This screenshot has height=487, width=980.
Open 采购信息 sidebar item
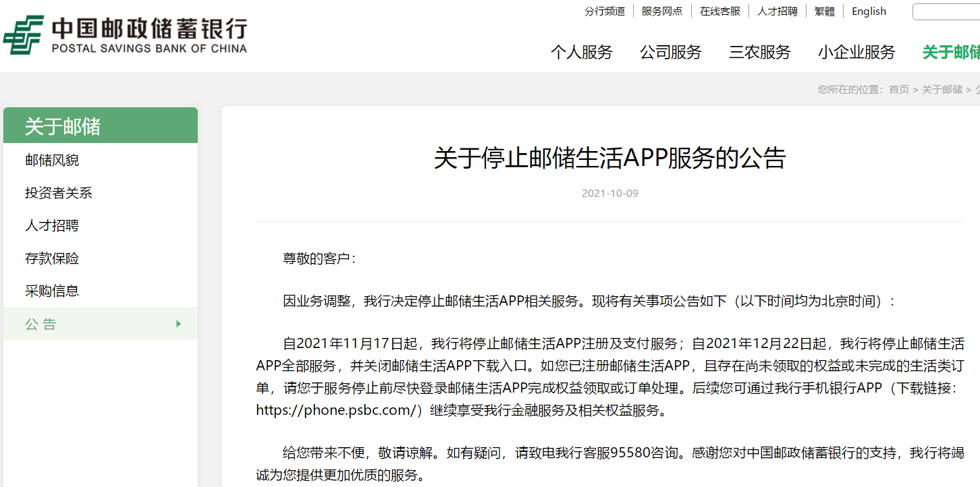[52, 291]
